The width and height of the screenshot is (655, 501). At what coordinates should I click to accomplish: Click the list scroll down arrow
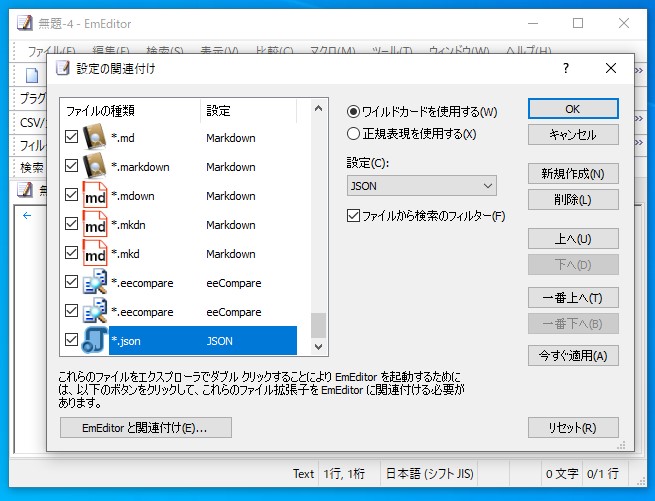[318, 347]
